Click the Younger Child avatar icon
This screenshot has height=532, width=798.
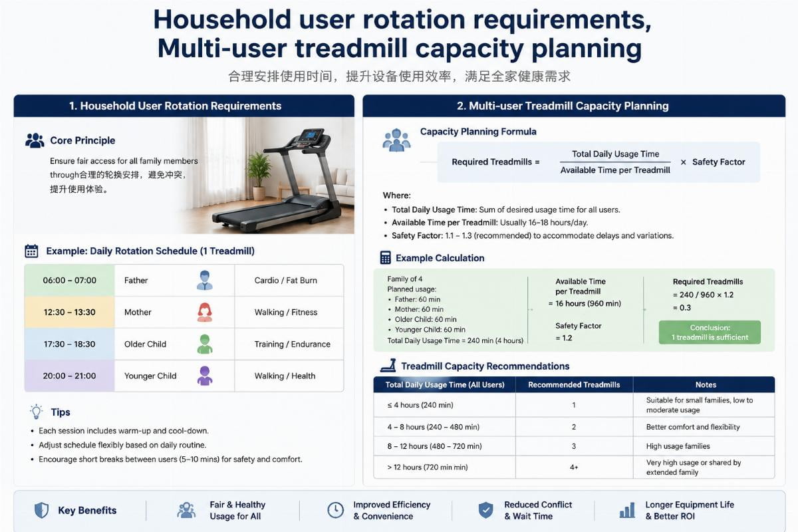(205, 376)
